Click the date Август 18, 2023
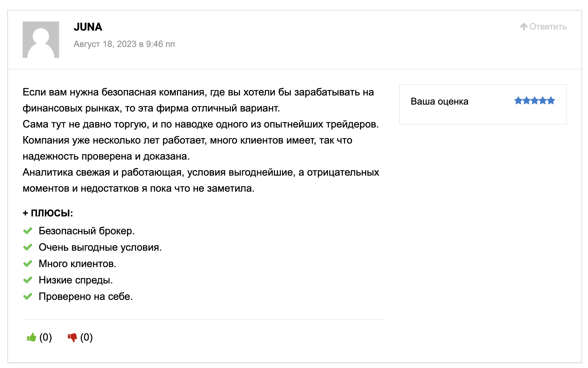The width and height of the screenshot is (588, 368). click(x=105, y=44)
